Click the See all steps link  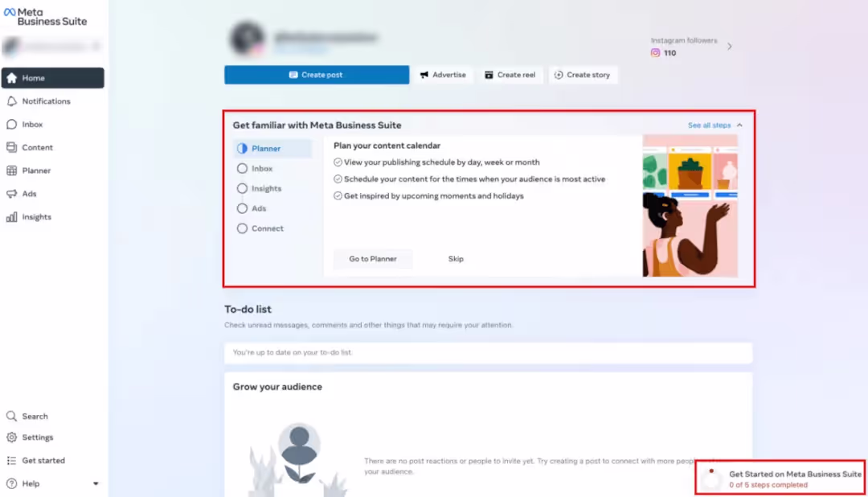[x=709, y=125]
